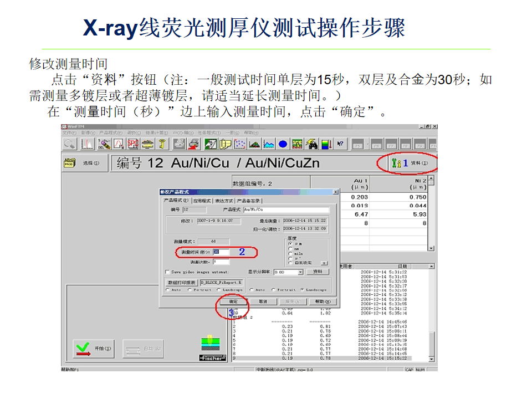Viewport: 532px width, 399px height.
Task: Click the key (calibration) toolbar icon
Action: click(162, 144)
